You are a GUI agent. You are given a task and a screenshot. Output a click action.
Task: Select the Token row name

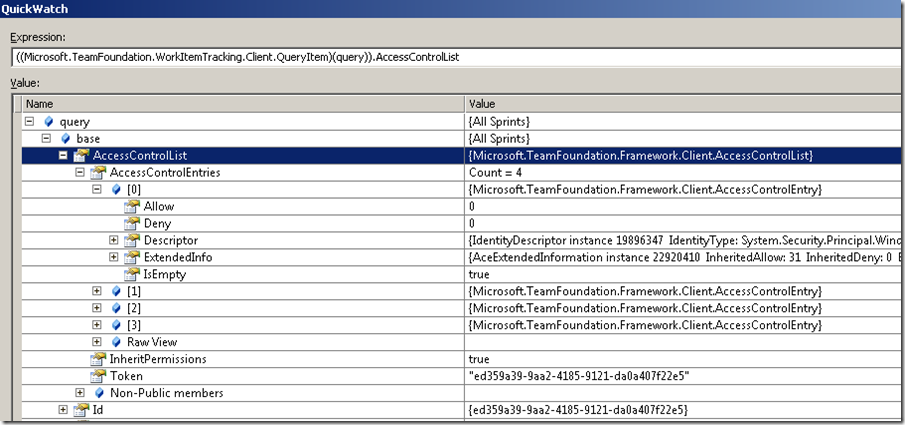[x=126, y=375]
